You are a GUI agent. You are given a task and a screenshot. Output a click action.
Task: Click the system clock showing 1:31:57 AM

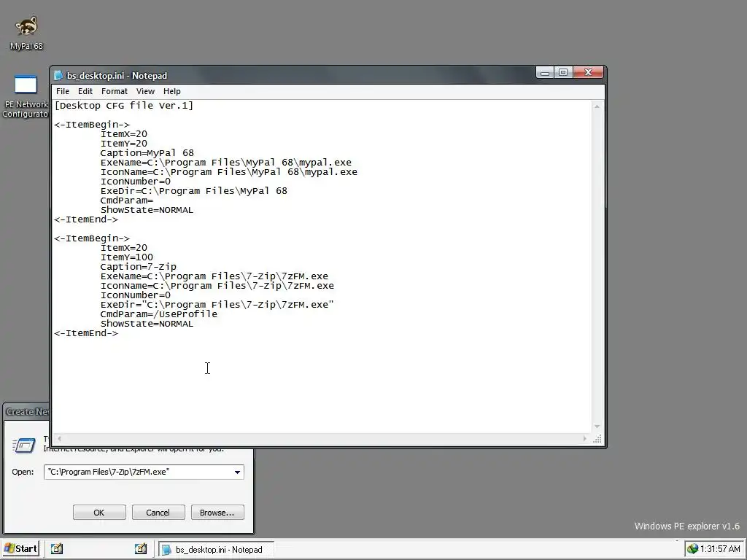pyautogui.click(x=720, y=549)
